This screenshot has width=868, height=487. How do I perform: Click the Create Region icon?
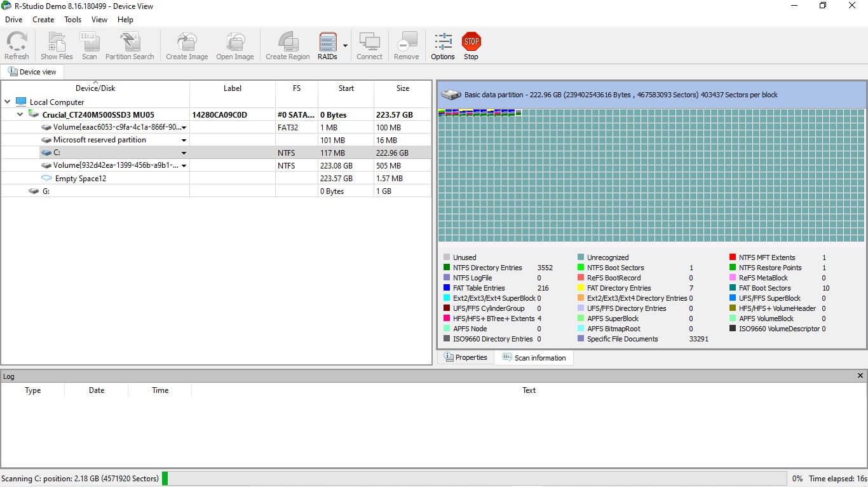(x=288, y=41)
